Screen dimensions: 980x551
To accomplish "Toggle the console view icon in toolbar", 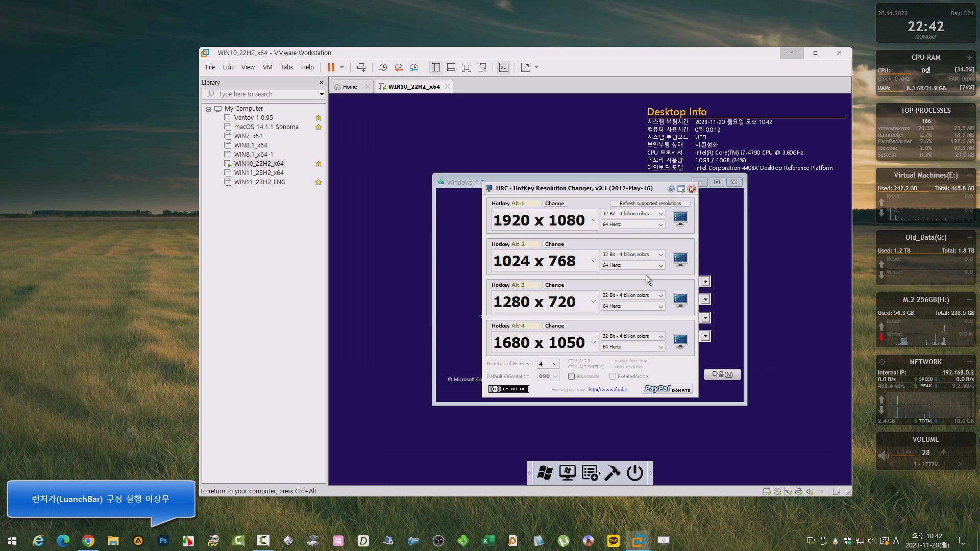I will [504, 67].
